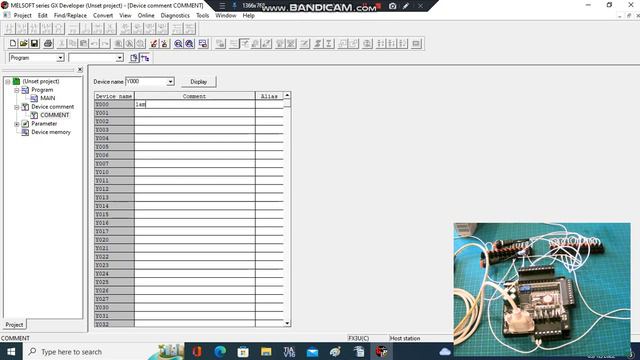Select MAIN under Program in tree
640x360 pixels.
(x=48, y=98)
